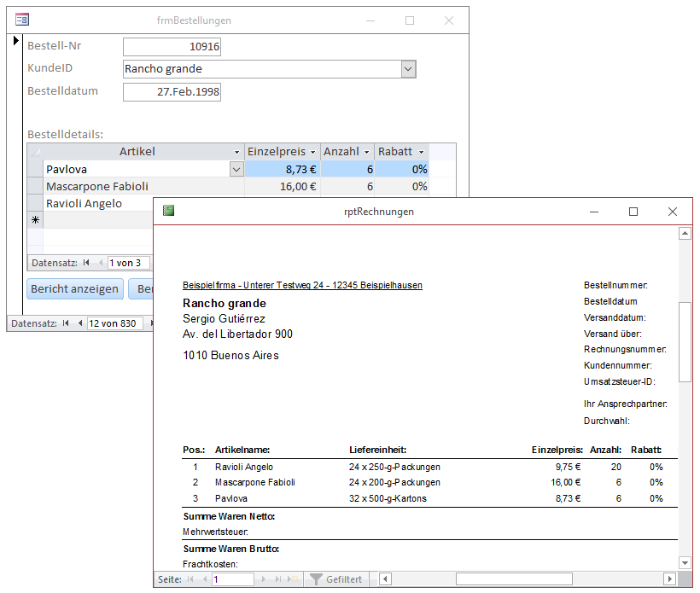This screenshot has height=593, width=700.
Task: Click the report's vertical scrollbar down arrow
Action: 684,562
